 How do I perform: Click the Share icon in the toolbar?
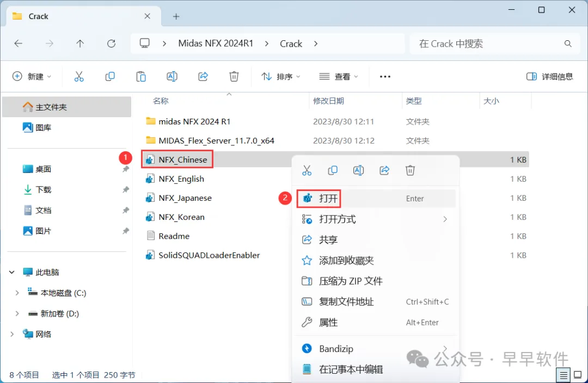(203, 77)
